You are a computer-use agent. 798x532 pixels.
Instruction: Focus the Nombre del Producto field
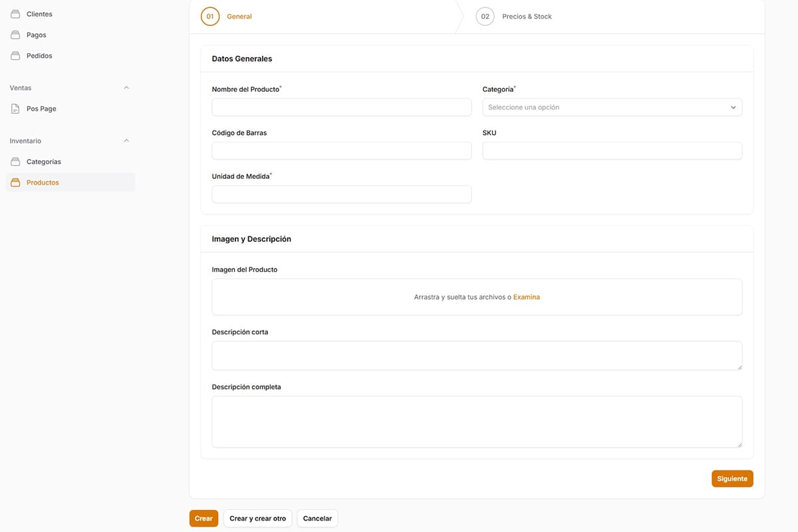tap(341, 107)
